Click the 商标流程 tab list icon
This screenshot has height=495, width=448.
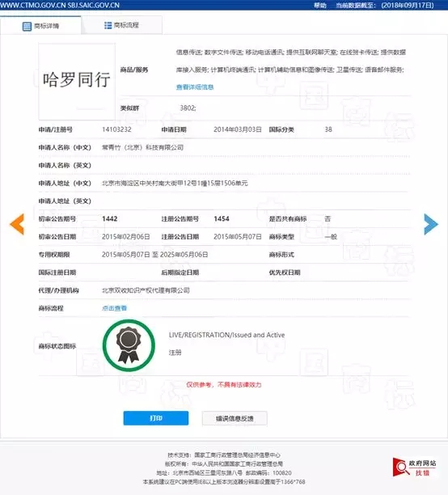[108, 25]
